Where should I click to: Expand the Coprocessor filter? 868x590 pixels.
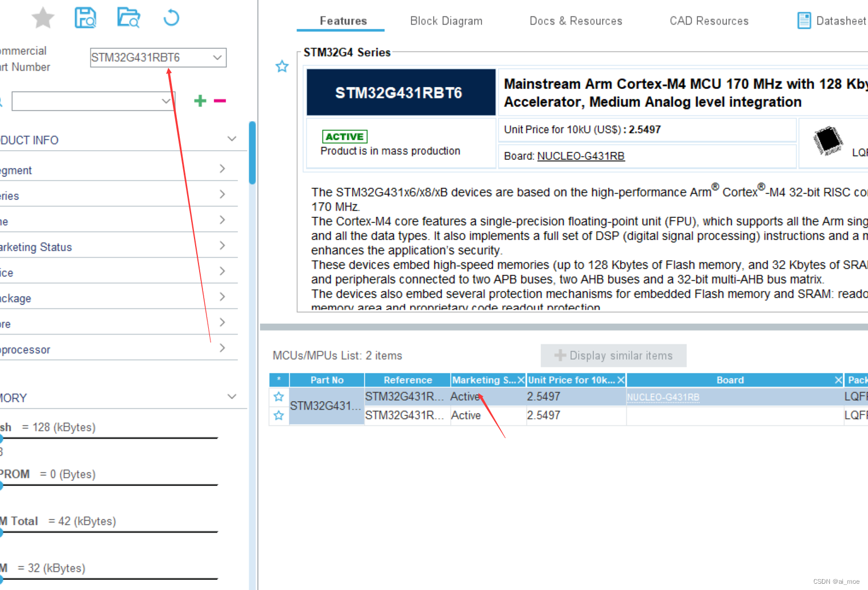222,348
